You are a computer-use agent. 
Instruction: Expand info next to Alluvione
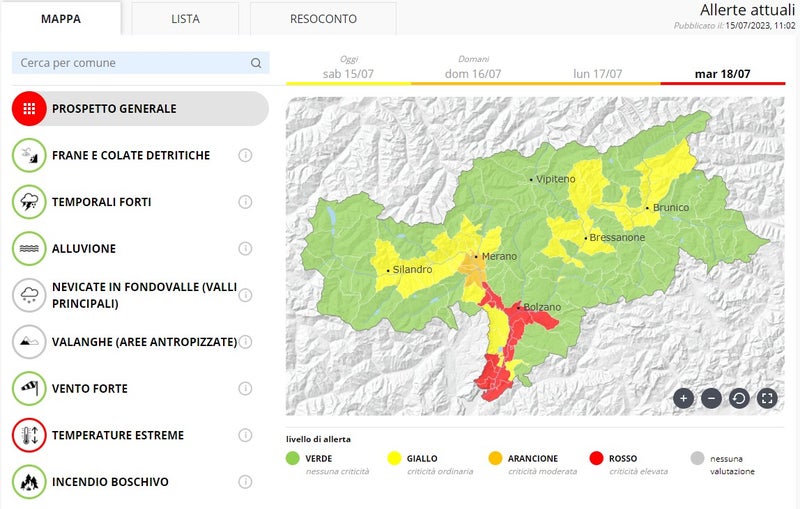tap(245, 249)
